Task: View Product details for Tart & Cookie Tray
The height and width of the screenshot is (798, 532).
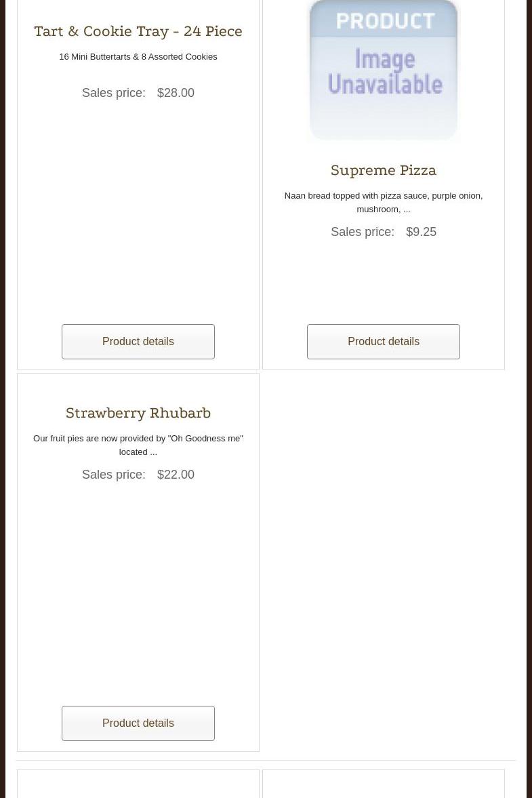Action: tap(138, 342)
